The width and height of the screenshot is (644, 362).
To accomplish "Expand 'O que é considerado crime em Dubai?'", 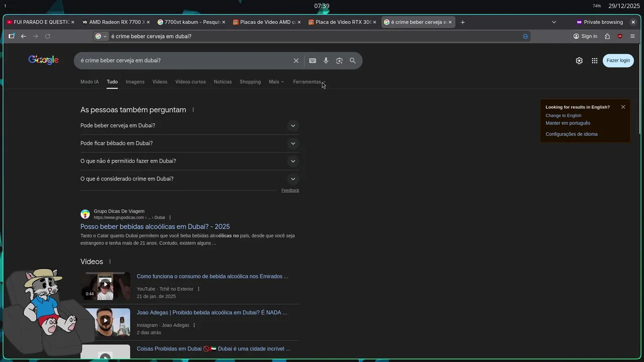I will 190,179.
